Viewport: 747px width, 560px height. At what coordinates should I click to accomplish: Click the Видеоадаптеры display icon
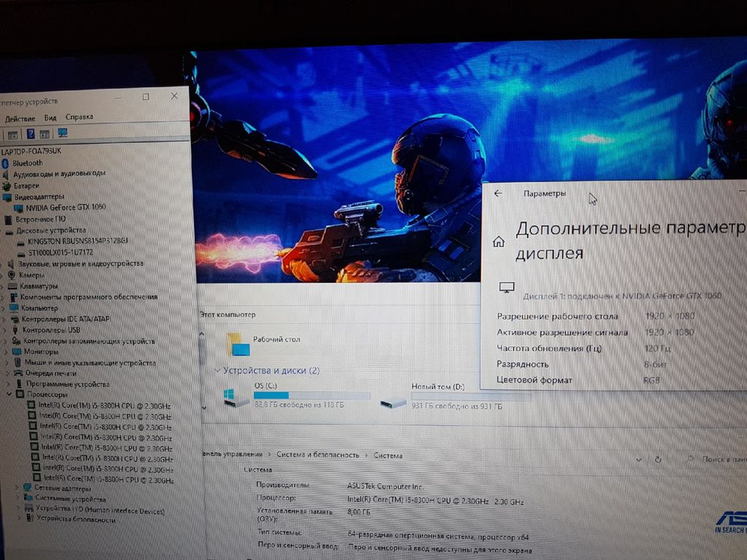coord(7,197)
